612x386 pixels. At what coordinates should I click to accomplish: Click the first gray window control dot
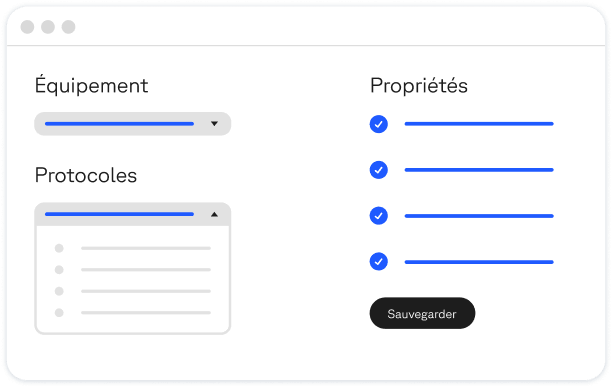point(27,27)
